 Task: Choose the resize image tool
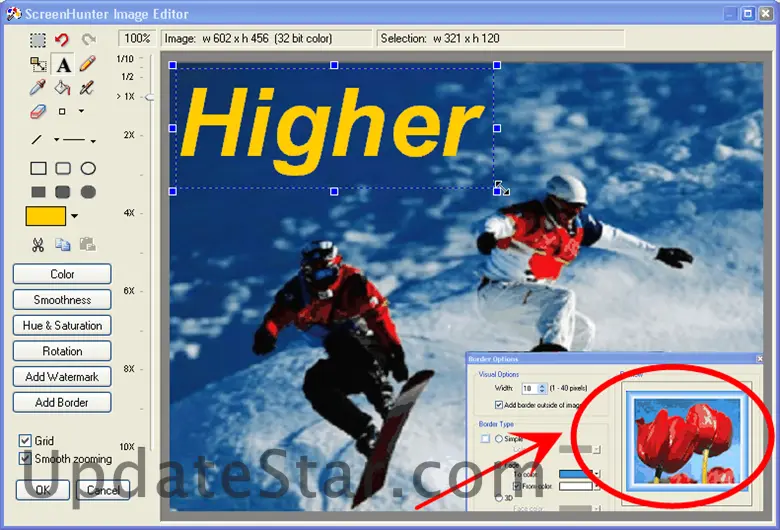pos(38,65)
